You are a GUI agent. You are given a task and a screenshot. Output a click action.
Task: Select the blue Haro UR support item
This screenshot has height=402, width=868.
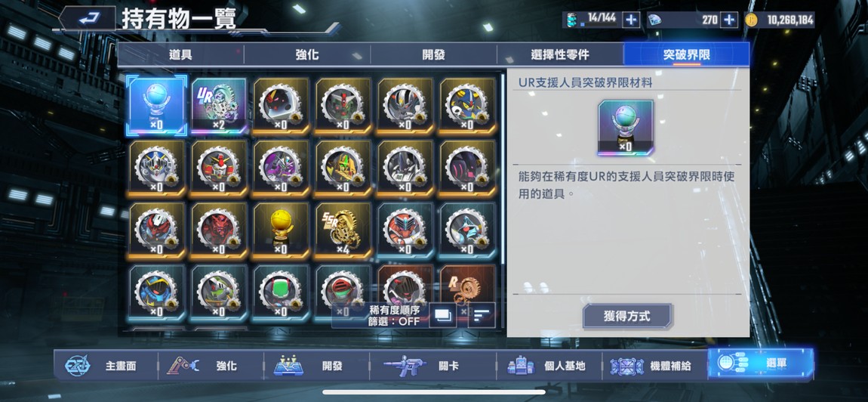coord(157,106)
